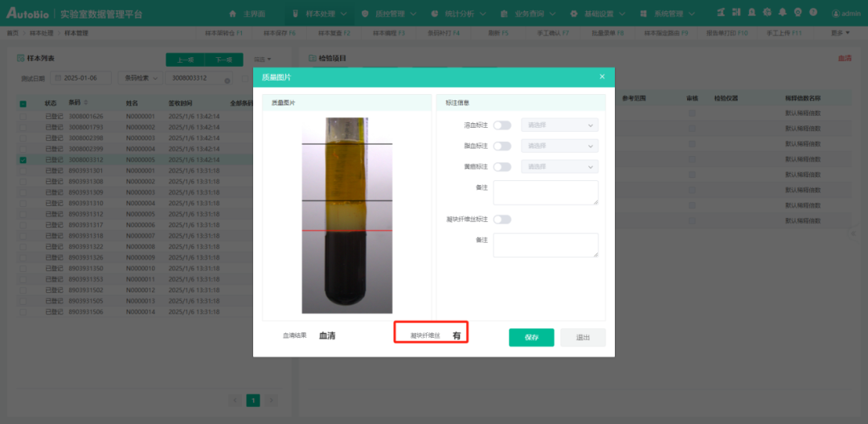Screen dimensions: 868x424
Task: Click the medal badge icon in the header
Action: click(798, 12)
